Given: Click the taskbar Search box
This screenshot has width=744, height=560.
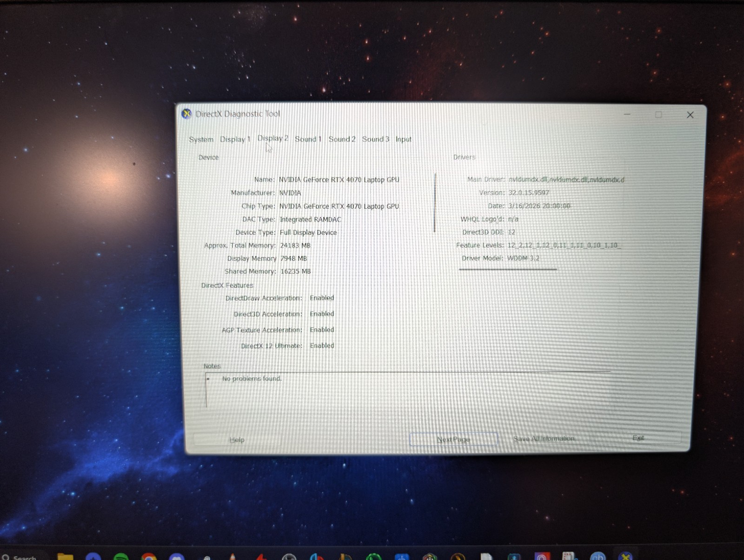Looking at the screenshot, I should pyautogui.click(x=23, y=557).
